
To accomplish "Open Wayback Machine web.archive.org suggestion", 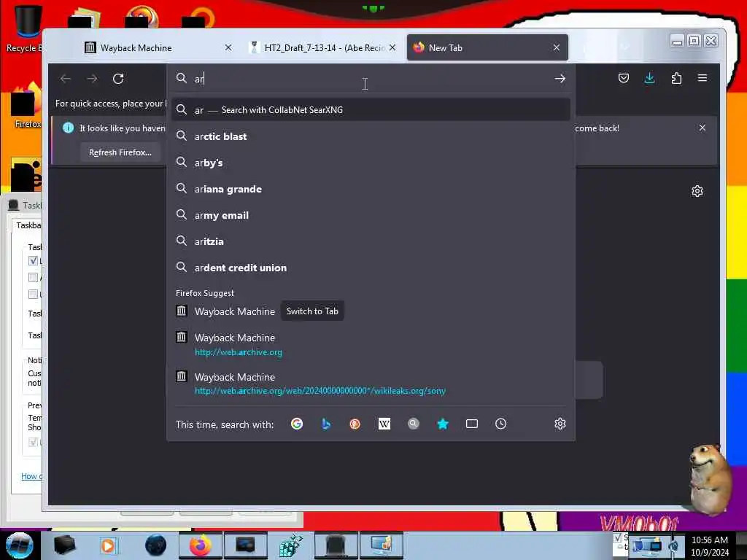I will pyautogui.click(x=371, y=345).
